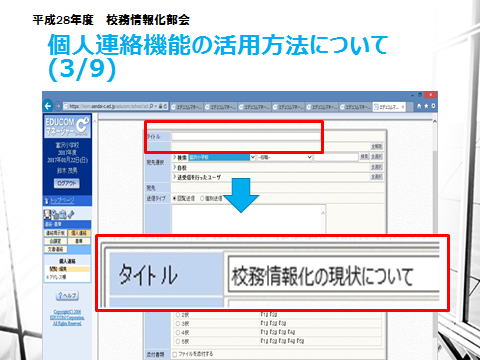Open the 個人連絡 sidebar menu item
Image resolution: width=480 pixels, height=360 pixels.
pos(79,233)
